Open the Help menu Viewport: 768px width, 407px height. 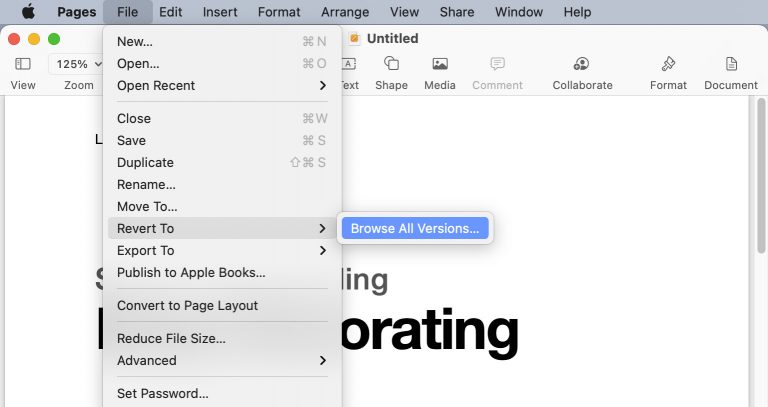point(577,12)
